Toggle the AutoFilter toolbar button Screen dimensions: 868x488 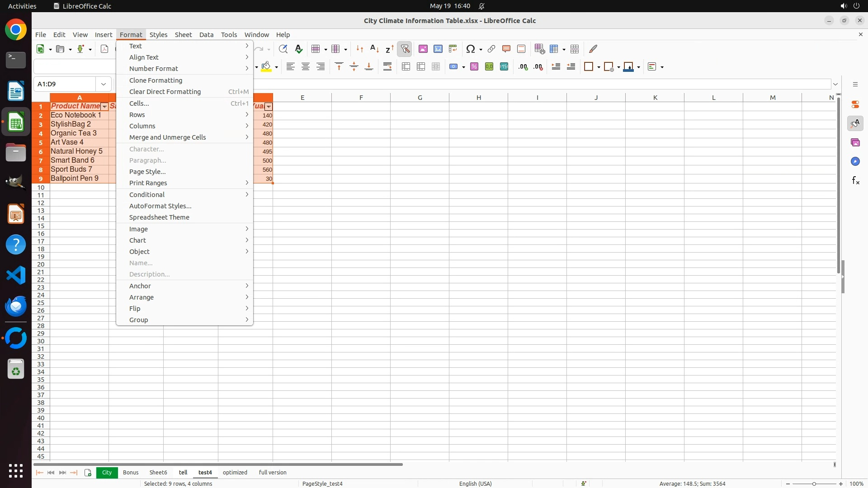click(405, 49)
